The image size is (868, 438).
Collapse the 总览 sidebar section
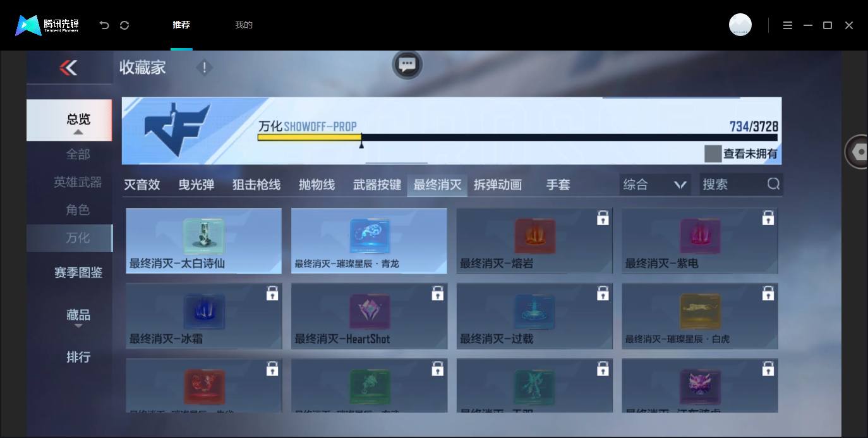point(69,120)
